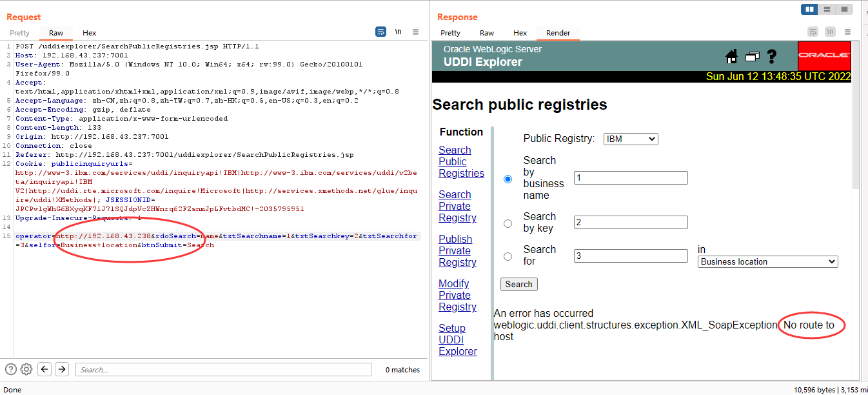Click the Oracle logo in rendered page
The image size is (868, 395).
pyautogui.click(x=824, y=56)
